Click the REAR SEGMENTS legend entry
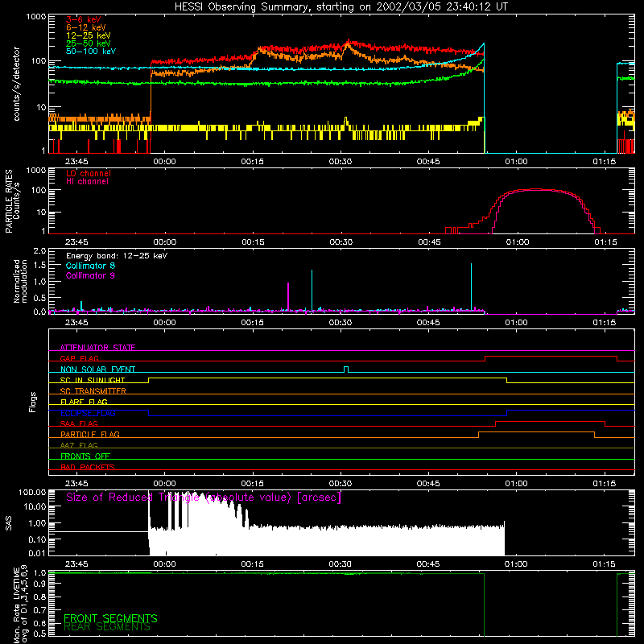 point(107,627)
